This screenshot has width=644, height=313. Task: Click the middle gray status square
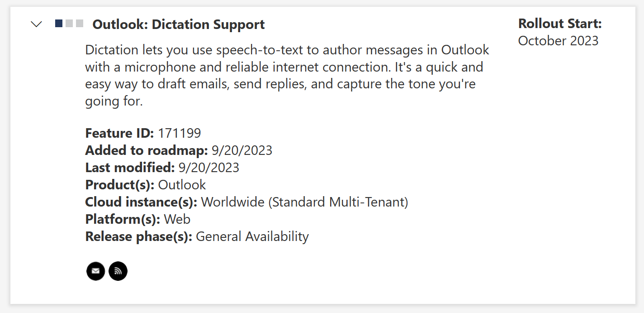tap(69, 24)
